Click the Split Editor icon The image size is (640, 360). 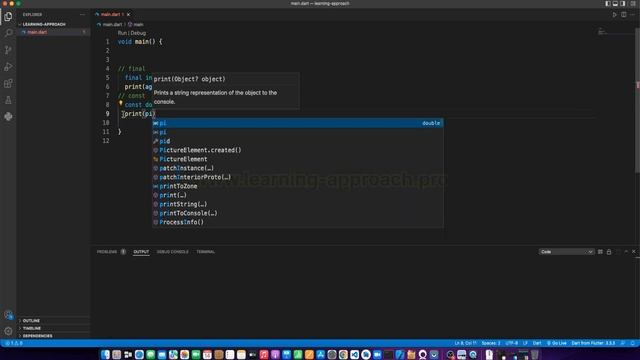point(624,15)
